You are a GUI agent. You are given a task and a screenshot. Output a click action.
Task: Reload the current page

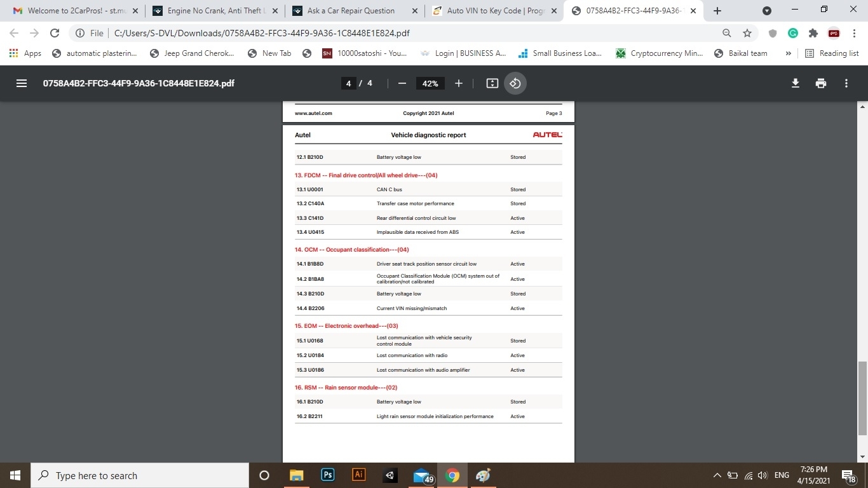(55, 33)
